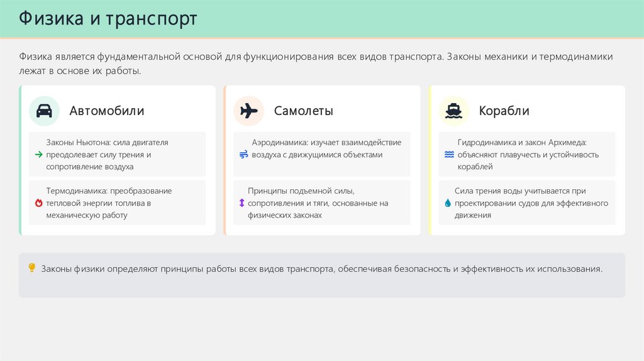Image resolution: width=644 pixels, height=361 pixels.
Task: Click the Принципы подъемной силы text item
Action: click(318, 203)
